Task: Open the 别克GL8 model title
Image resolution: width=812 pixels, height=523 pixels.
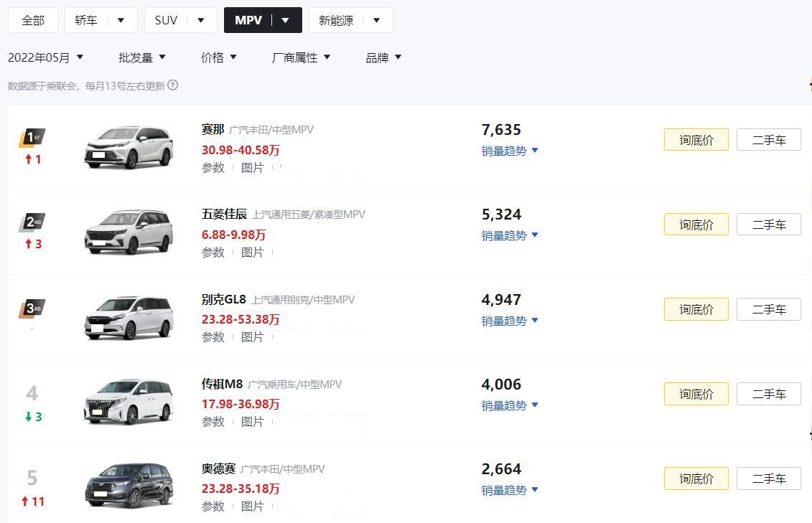Action: click(x=224, y=299)
